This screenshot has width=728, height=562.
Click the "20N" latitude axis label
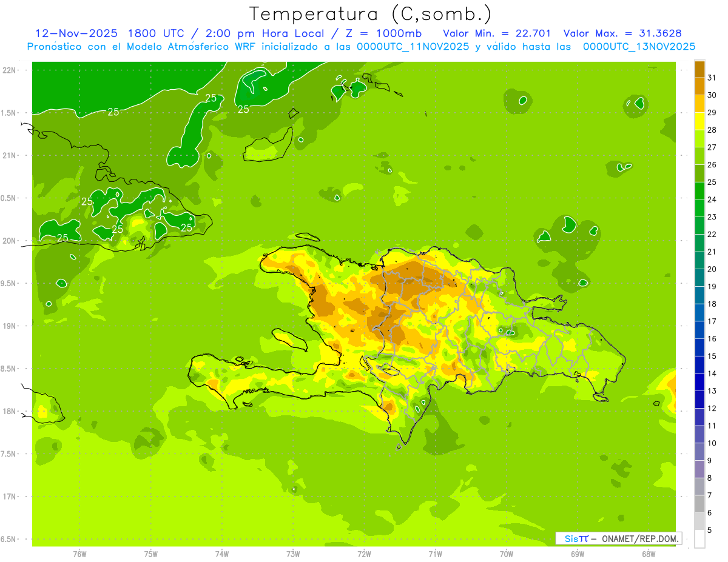click(9, 241)
